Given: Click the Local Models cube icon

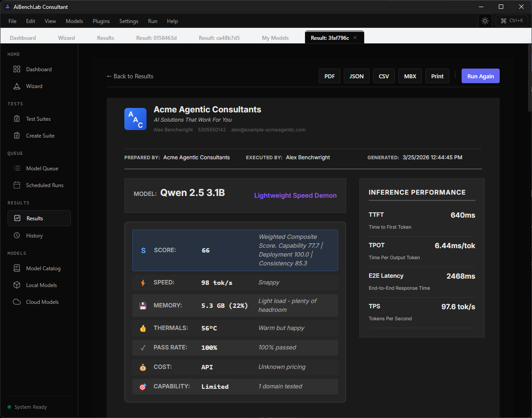Looking at the screenshot, I should (x=17, y=285).
